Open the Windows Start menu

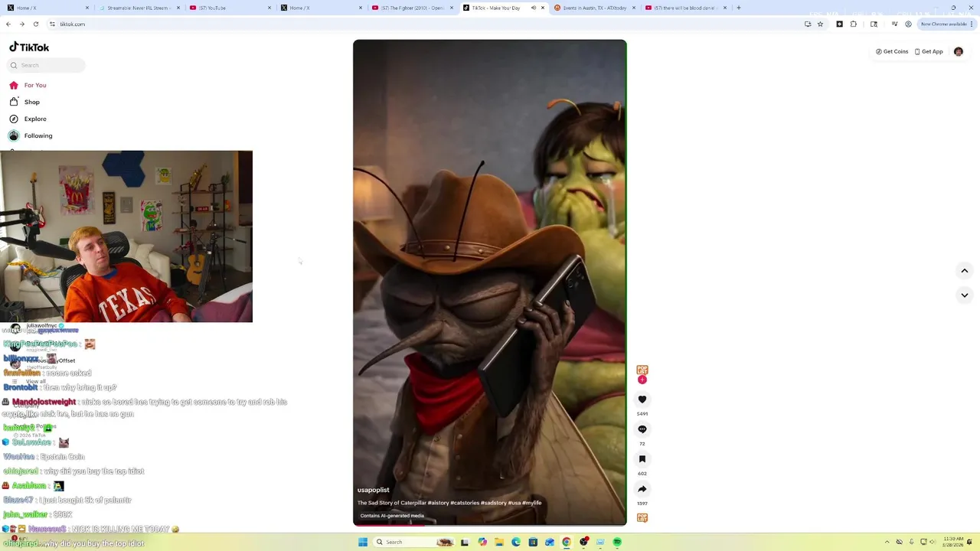click(x=363, y=542)
